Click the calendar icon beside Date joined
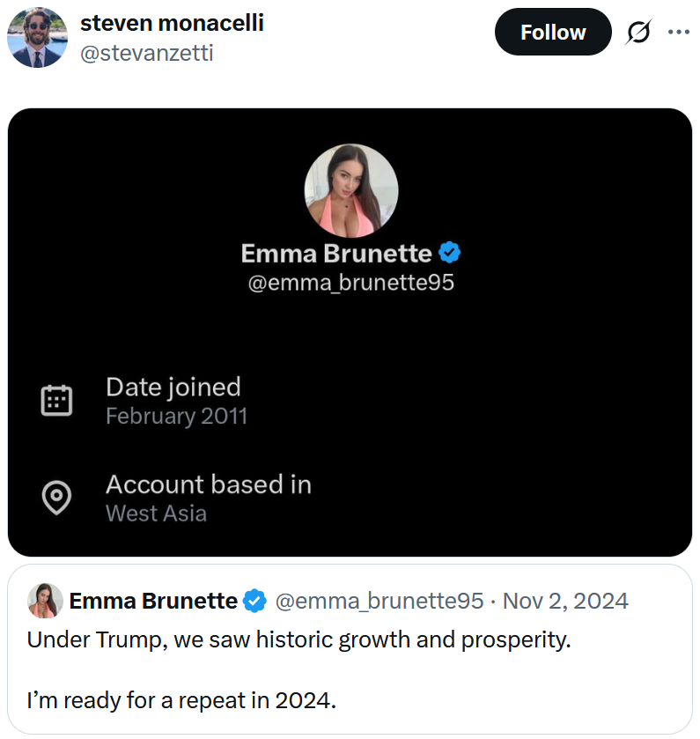The height and width of the screenshot is (739, 700). pyautogui.click(x=56, y=399)
